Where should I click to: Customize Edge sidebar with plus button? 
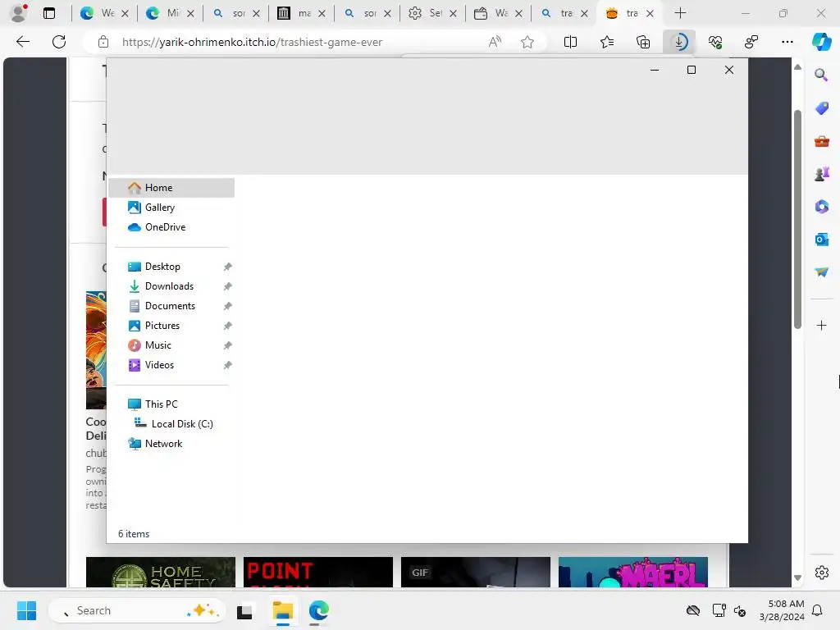click(x=822, y=325)
